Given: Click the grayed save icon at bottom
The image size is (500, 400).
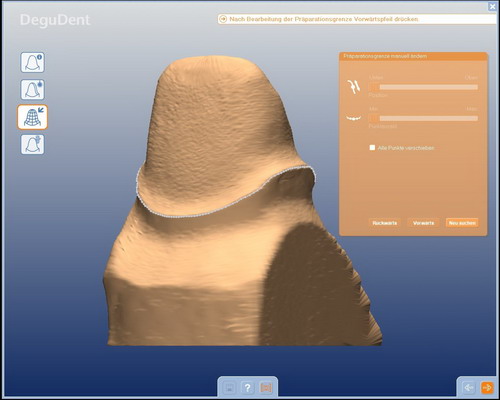Looking at the screenshot, I should coord(229,388).
